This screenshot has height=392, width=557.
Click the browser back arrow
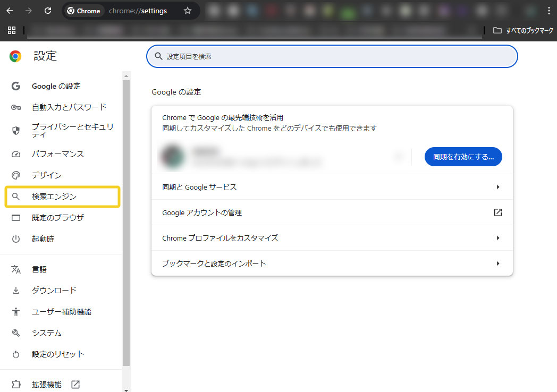click(x=10, y=11)
